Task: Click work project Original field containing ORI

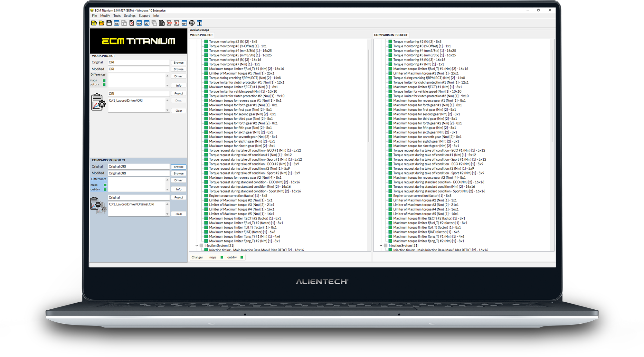Action: tap(139, 62)
